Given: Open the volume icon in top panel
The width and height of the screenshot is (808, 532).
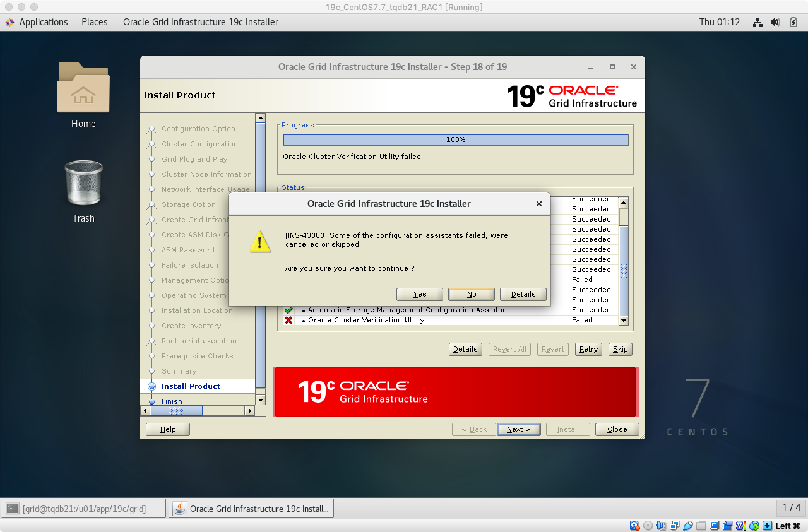Looking at the screenshot, I should point(776,22).
